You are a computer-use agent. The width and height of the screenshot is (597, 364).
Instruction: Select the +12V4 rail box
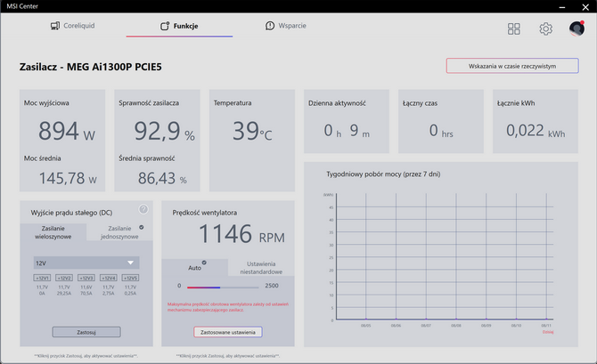click(108, 278)
